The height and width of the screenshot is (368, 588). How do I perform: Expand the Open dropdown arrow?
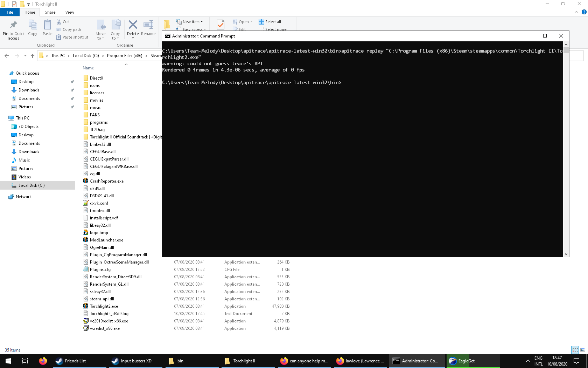point(251,21)
